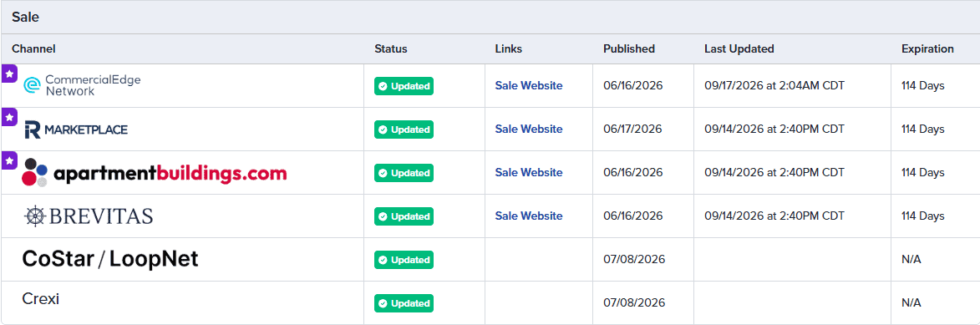Click Updated status badge for Marketplace

(404, 129)
